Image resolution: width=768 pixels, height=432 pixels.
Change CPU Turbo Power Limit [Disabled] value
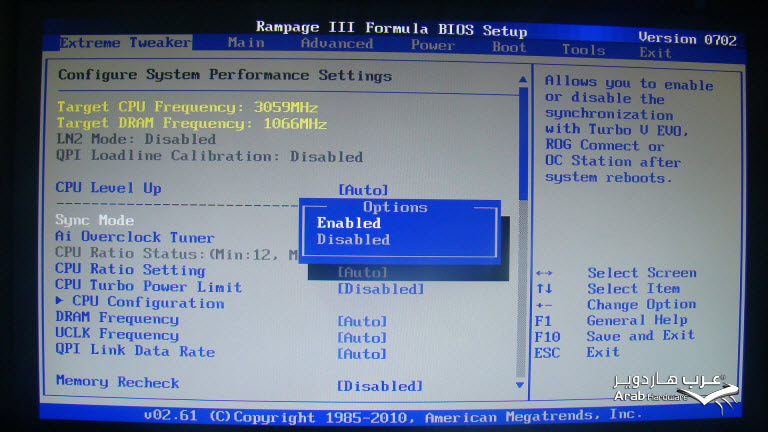coord(381,289)
